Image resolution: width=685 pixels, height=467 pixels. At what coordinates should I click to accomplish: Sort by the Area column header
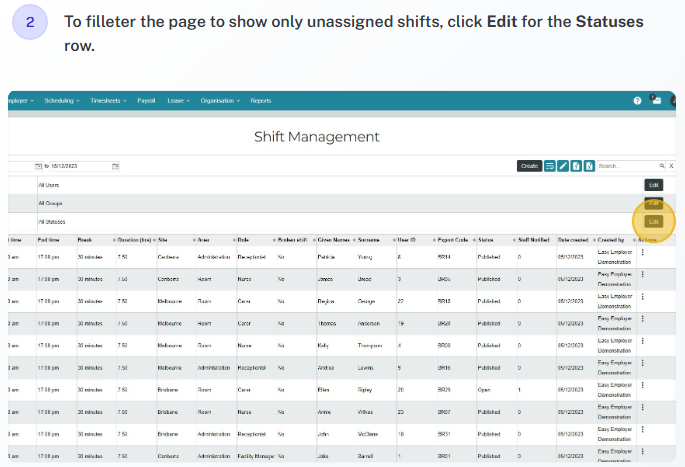pos(204,240)
